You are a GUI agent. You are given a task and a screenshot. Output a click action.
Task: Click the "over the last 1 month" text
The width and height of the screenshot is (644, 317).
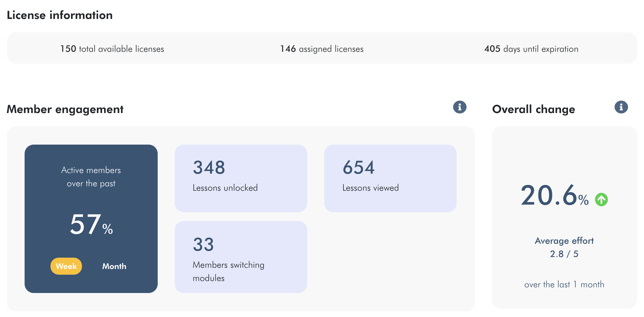564,284
